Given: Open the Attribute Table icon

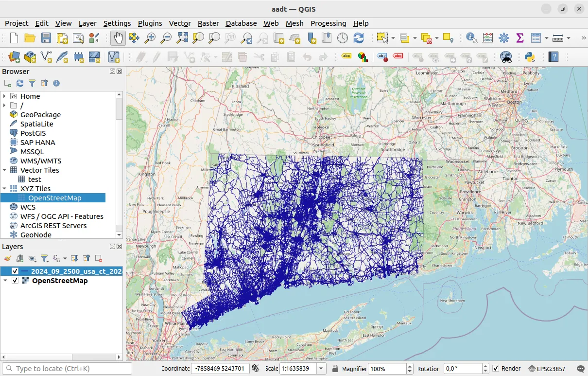Looking at the screenshot, I should 536,38.
